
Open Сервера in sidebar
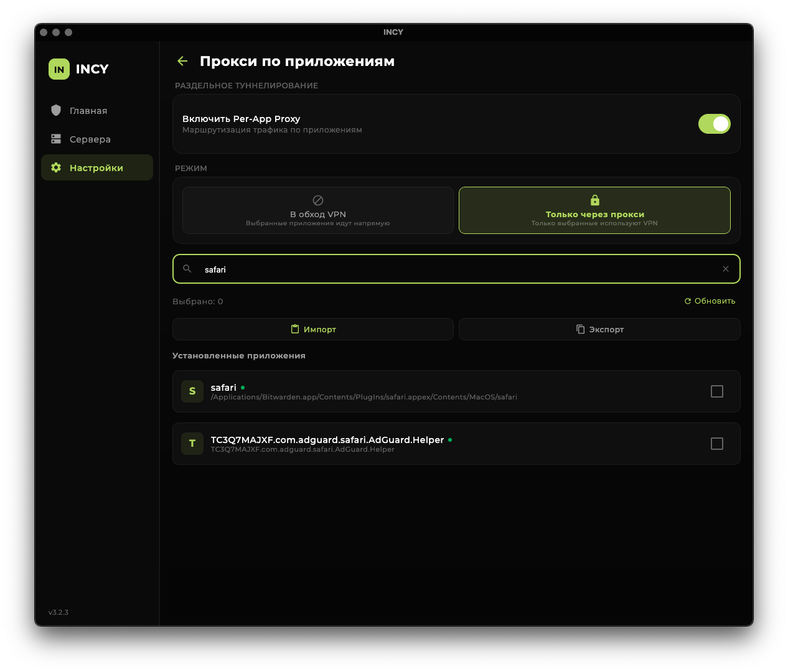97,139
